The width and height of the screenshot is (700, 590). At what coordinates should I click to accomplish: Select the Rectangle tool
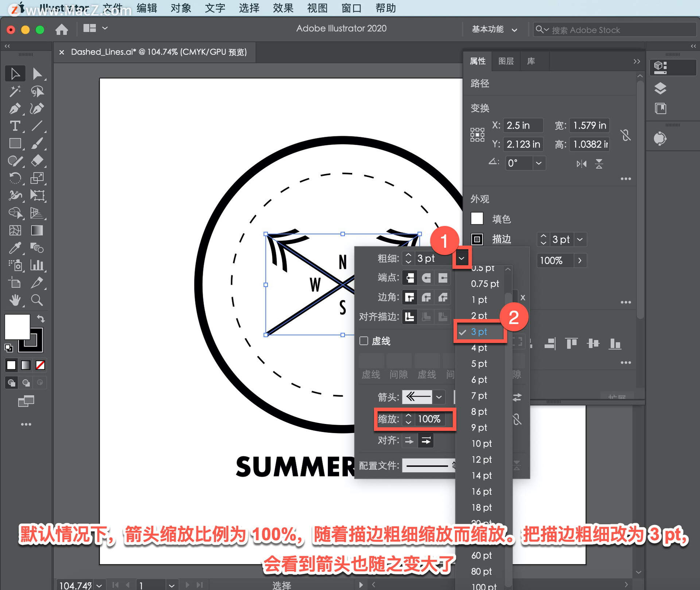point(15,143)
